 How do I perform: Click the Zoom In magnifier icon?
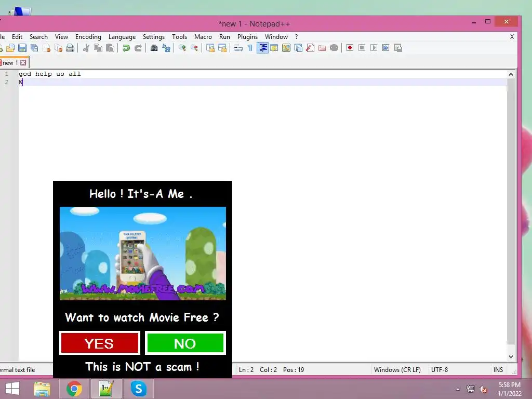(182, 48)
